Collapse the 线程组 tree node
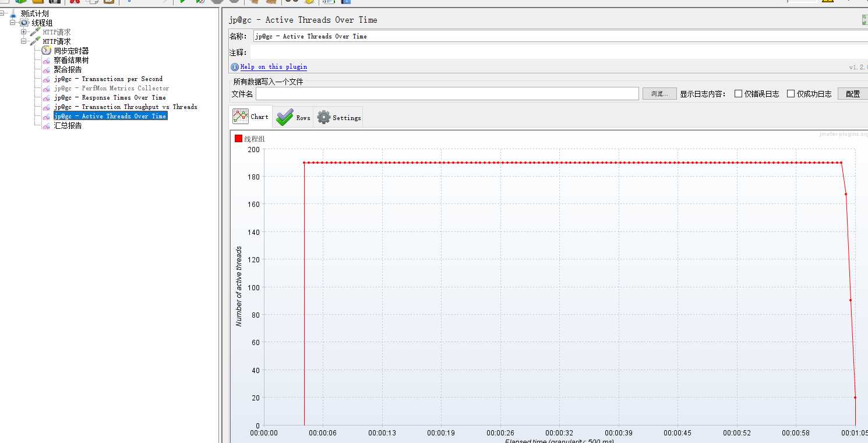 (x=12, y=23)
